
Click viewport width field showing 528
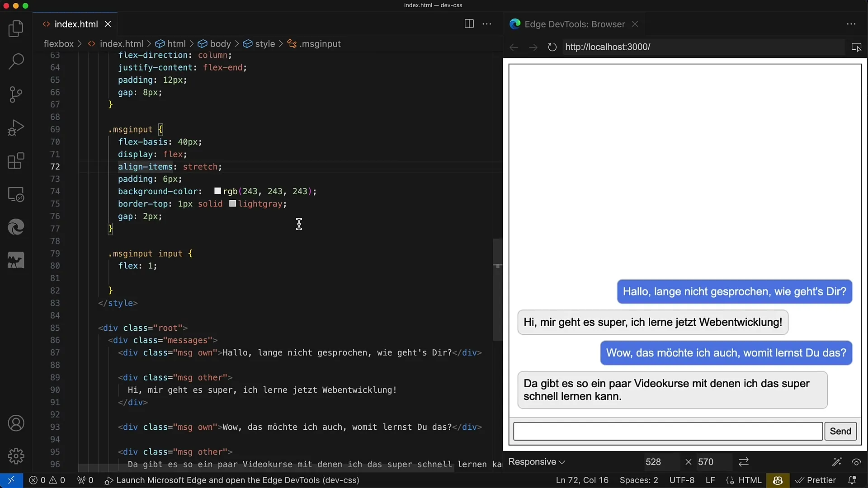click(661, 462)
